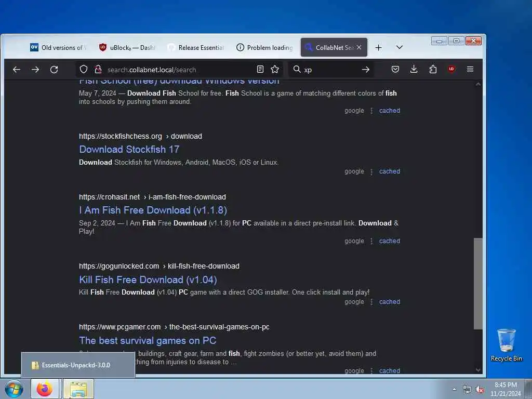Click Firefox taskbar button
Screen dimensions: 532x399
pos(45,389)
